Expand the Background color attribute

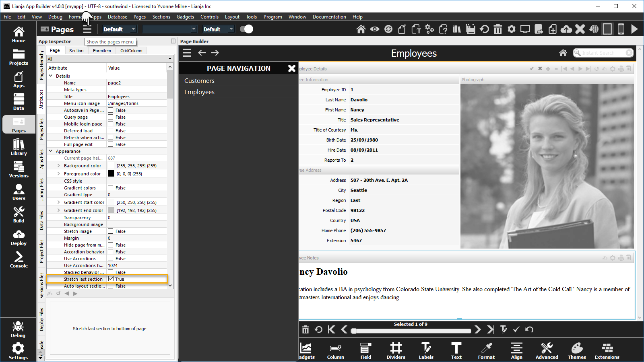(58, 166)
